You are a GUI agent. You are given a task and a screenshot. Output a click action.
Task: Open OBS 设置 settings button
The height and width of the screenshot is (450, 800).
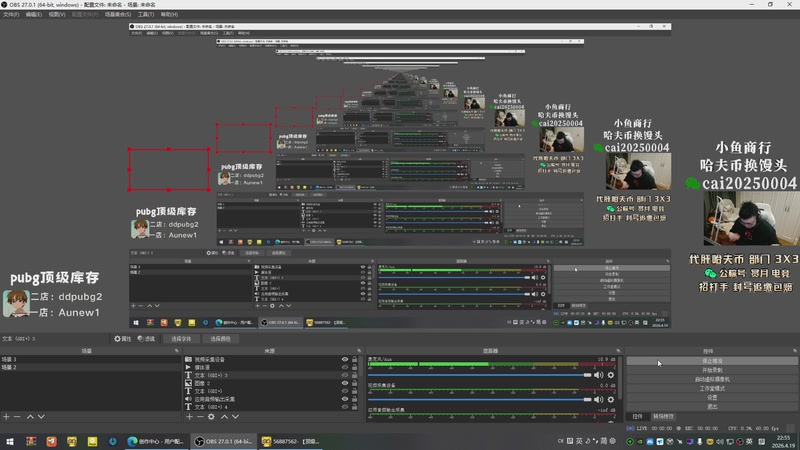(712, 397)
